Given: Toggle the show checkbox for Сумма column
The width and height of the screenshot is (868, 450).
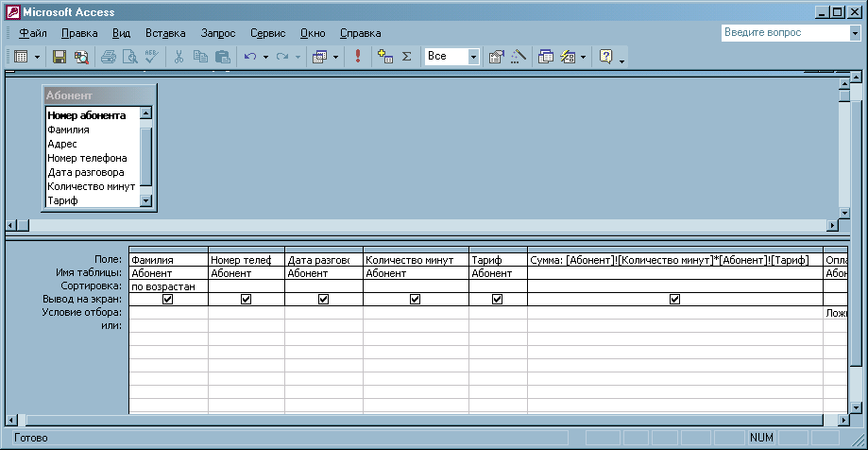Looking at the screenshot, I should 674,300.
